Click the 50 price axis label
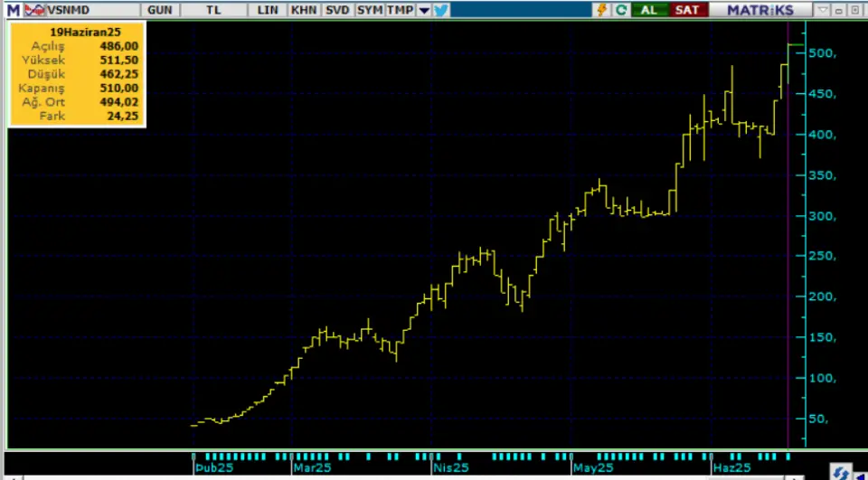The height and width of the screenshot is (480, 868). pos(819,419)
